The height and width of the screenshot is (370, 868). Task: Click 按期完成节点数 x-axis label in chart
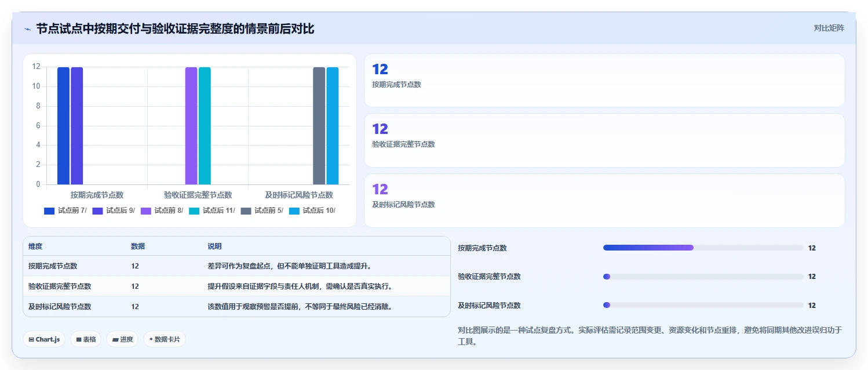(97, 195)
